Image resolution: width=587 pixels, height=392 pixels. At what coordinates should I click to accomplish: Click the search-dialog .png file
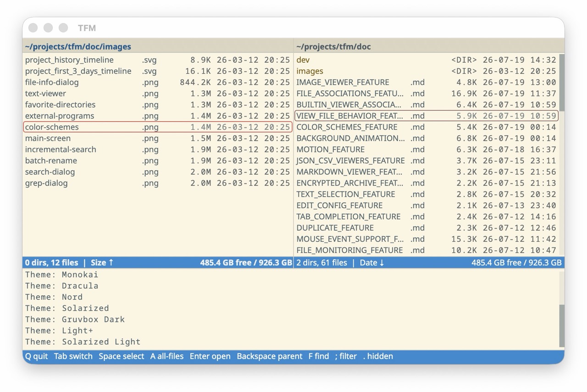(x=158, y=172)
